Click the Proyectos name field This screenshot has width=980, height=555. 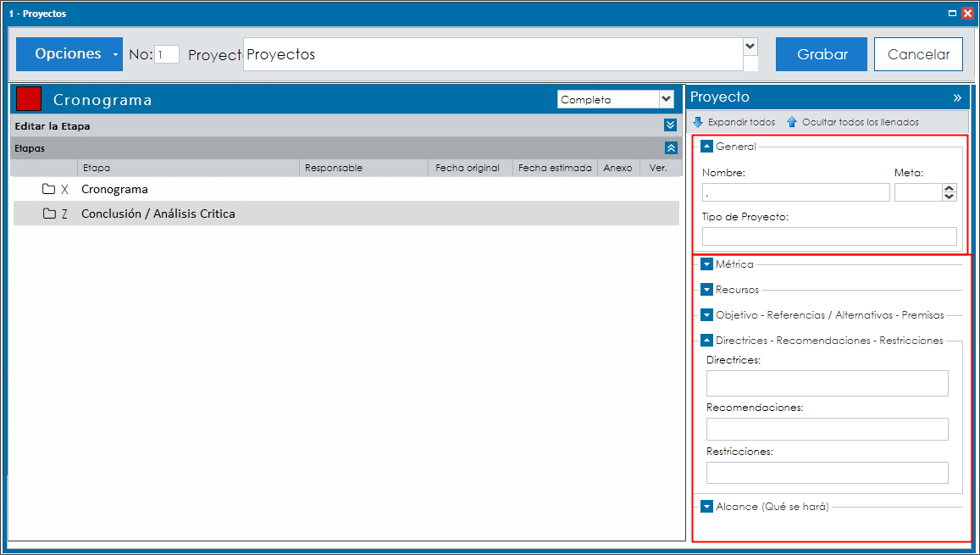point(492,54)
